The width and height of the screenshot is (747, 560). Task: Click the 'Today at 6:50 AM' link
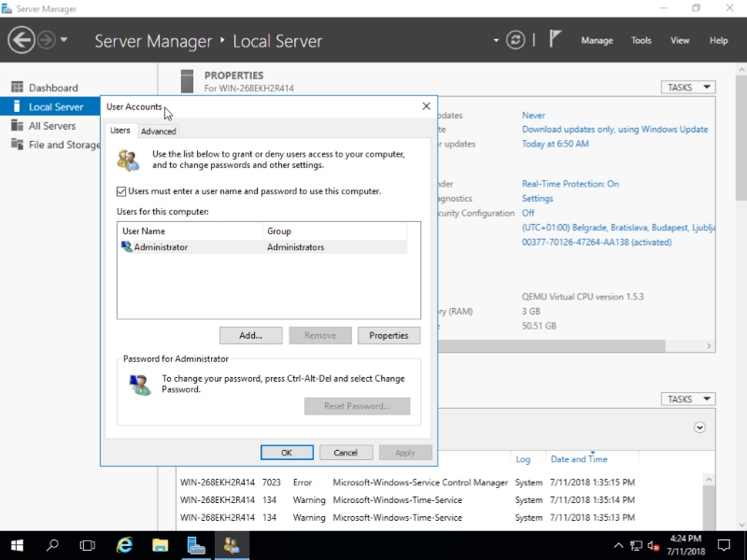[555, 144]
